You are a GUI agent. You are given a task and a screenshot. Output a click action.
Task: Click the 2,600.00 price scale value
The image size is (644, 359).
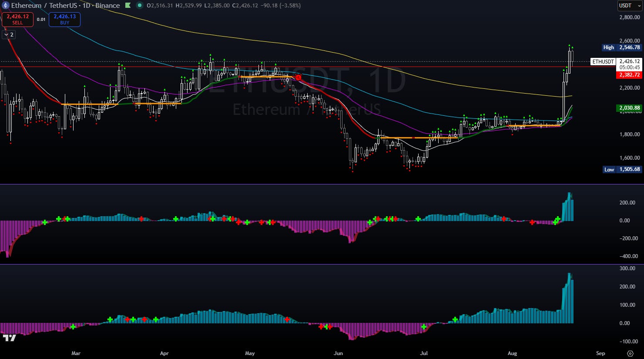coord(630,41)
